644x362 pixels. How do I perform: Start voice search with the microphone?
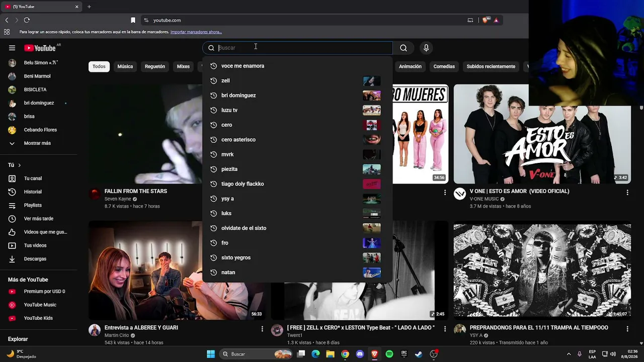point(426,48)
